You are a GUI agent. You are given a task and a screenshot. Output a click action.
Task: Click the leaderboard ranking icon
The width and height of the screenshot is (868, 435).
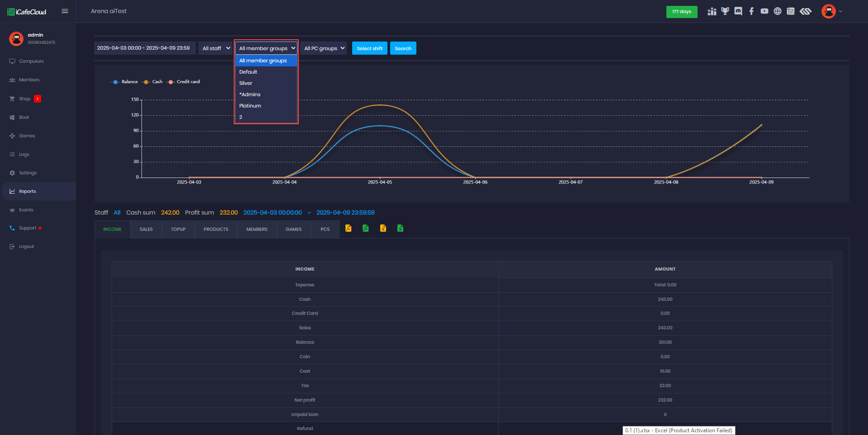pyautogui.click(x=712, y=11)
